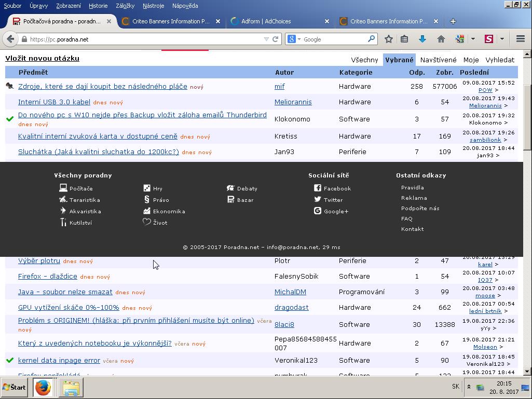Switch to the Adform | AdChoices tab
532x399 pixels.
point(266,21)
